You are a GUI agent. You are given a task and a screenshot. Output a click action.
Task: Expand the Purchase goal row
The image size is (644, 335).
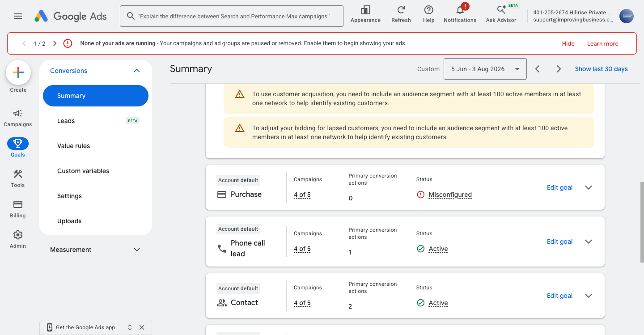[x=589, y=187]
